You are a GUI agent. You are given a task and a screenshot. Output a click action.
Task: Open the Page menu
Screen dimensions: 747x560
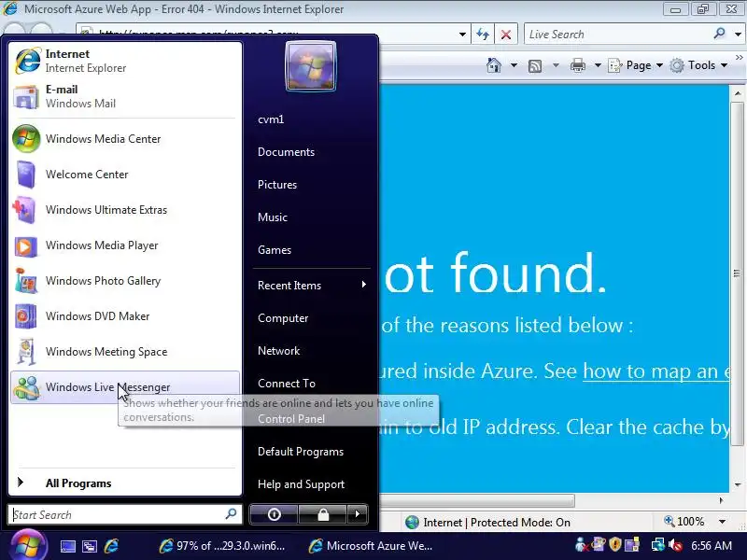pyautogui.click(x=636, y=65)
